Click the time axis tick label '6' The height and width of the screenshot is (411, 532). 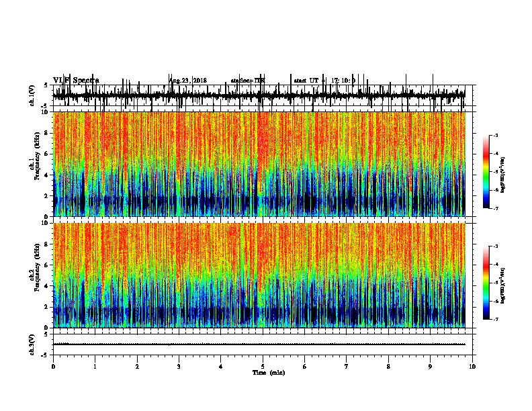coord(305,367)
